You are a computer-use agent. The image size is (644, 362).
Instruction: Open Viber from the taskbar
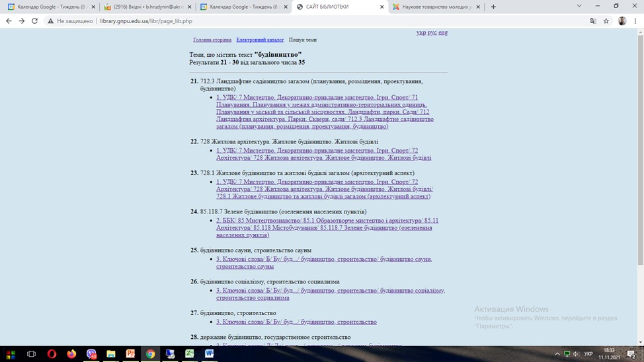click(91, 354)
